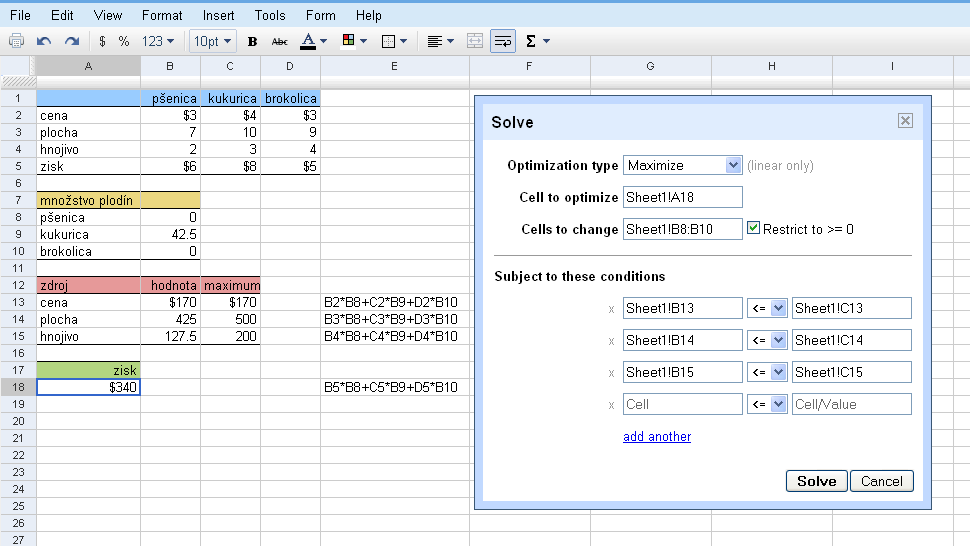Open operator dropdown for Sheet1!B13 condition
Viewport: 970px width, 546px height.
(767, 308)
